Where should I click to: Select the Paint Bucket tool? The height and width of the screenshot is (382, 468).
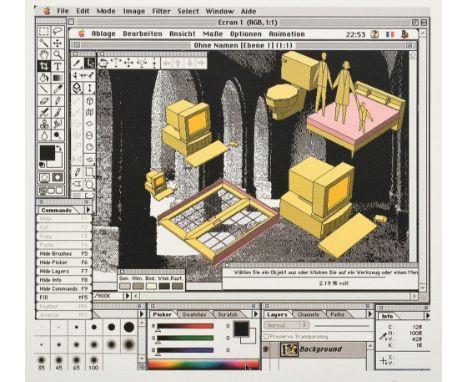point(44,78)
